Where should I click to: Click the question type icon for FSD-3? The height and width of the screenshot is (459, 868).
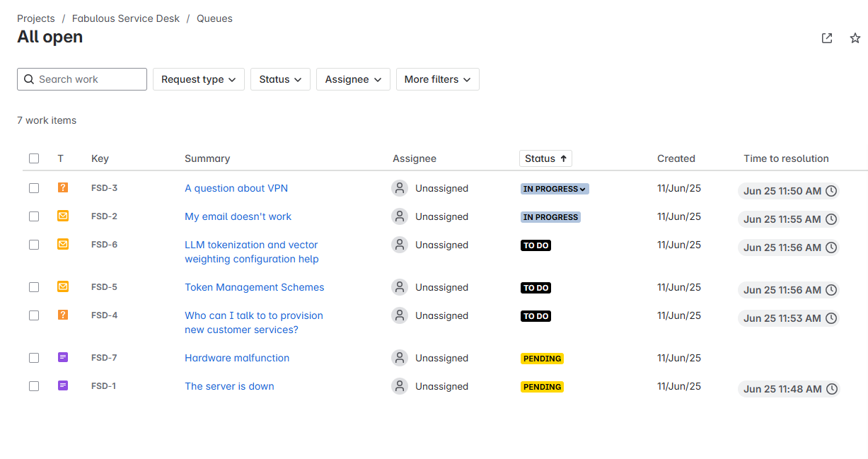tap(63, 188)
